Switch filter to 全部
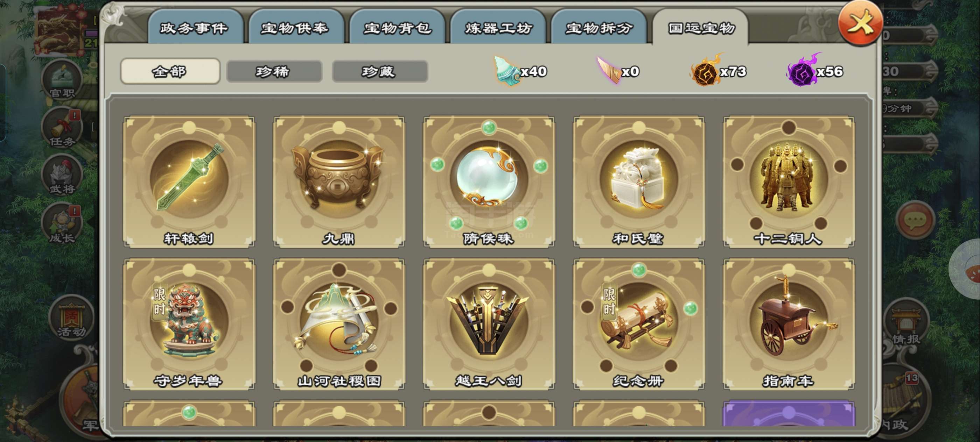Image resolution: width=980 pixels, height=442 pixels. click(x=170, y=71)
